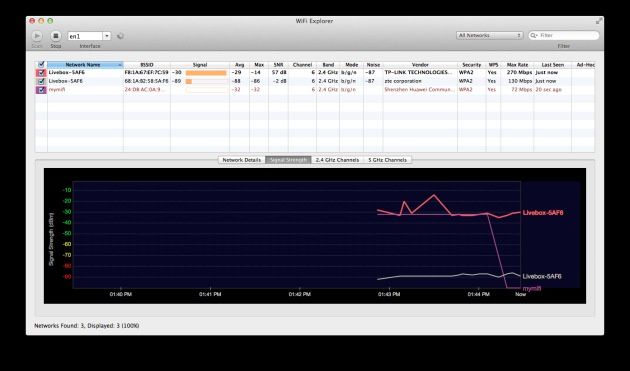630x371 pixels.
Task: Click the pink Livebox-5AF6 graph label
Action: [x=543, y=213]
